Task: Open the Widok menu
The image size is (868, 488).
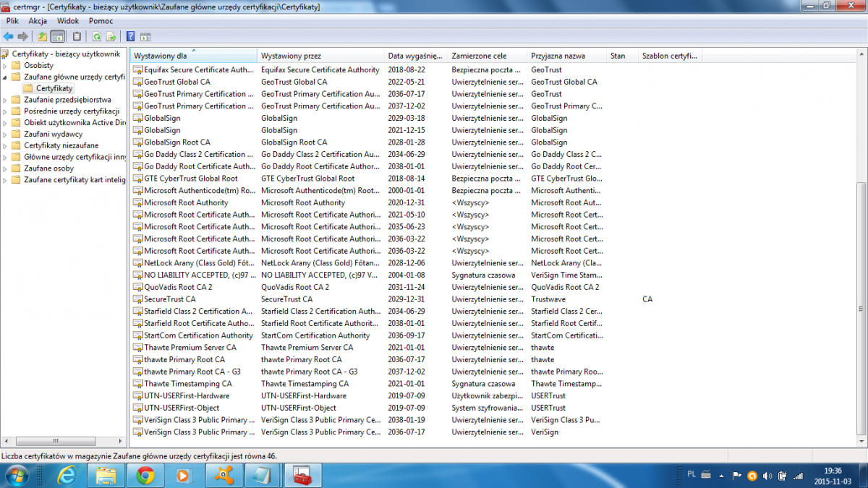Action: 68,21
